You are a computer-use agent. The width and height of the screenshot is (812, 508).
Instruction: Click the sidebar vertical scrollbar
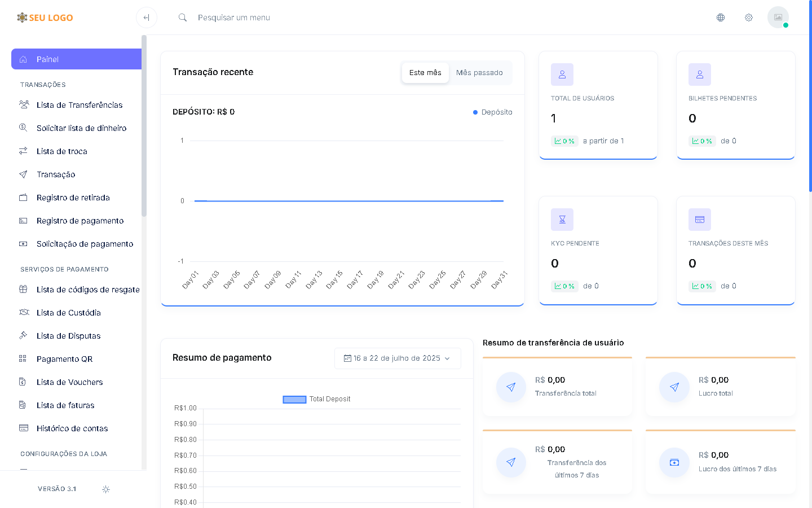pos(144,125)
